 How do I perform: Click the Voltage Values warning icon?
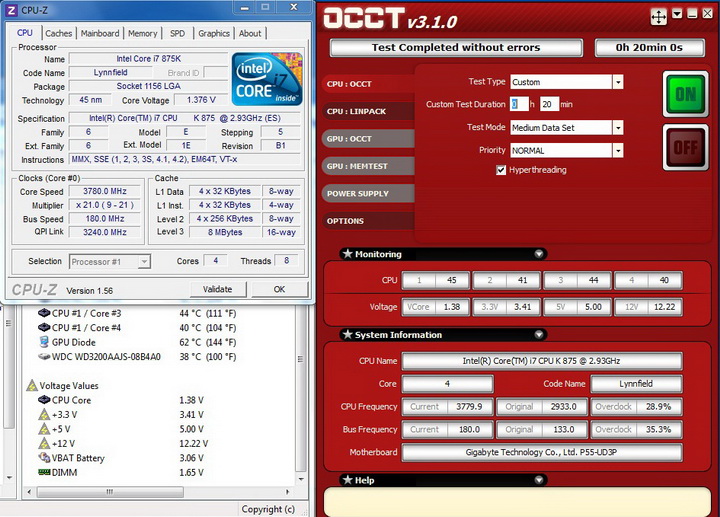tap(32, 385)
